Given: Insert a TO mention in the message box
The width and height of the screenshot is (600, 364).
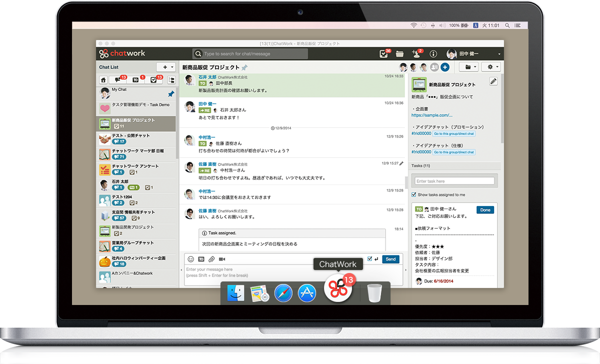Looking at the screenshot, I should [x=200, y=259].
